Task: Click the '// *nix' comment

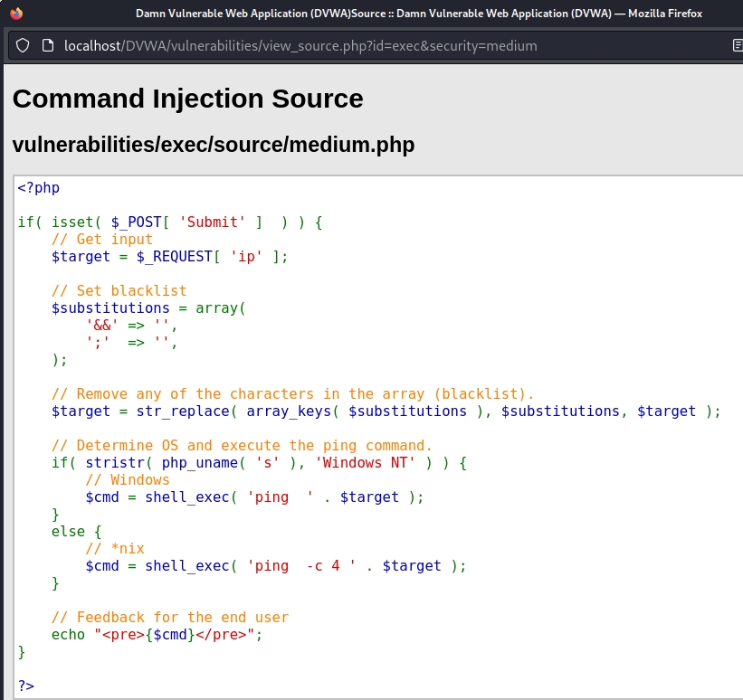Action: tap(114, 549)
